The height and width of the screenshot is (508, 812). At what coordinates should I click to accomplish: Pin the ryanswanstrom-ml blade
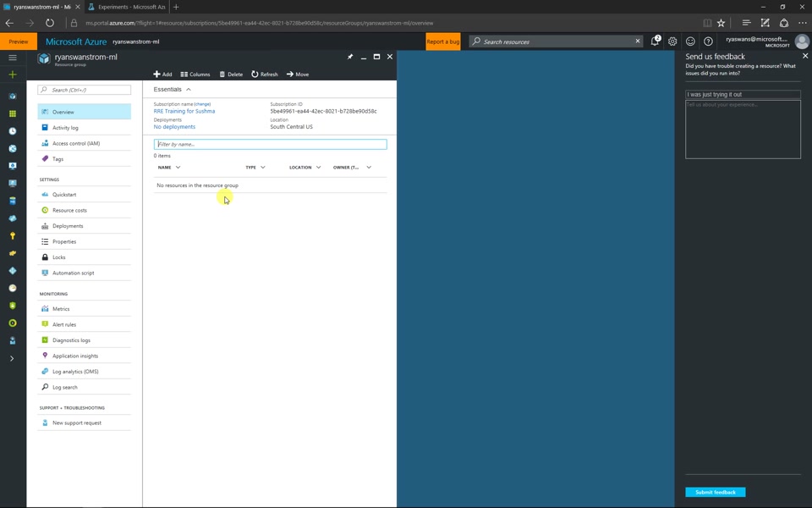[x=349, y=56]
